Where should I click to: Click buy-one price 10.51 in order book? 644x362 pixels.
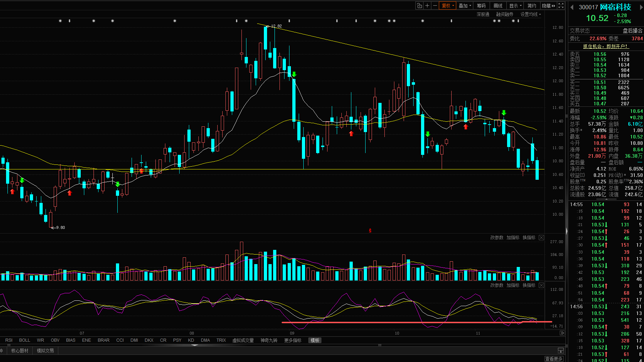pyautogui.click(x=600, y=82)
